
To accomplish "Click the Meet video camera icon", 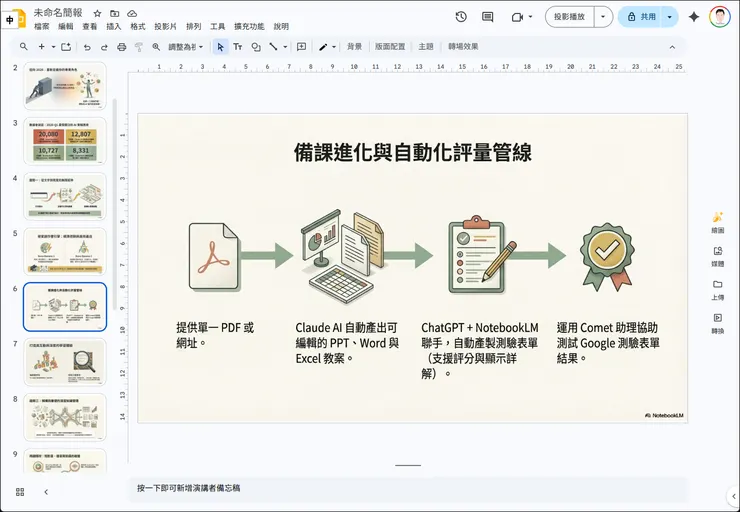I will 517,17.
